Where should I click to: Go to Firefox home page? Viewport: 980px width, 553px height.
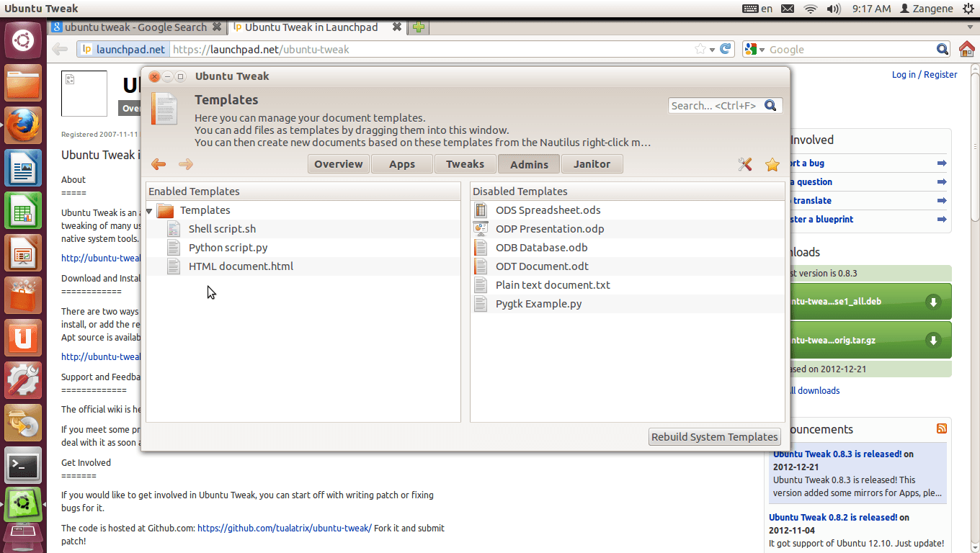pos(967,49)
